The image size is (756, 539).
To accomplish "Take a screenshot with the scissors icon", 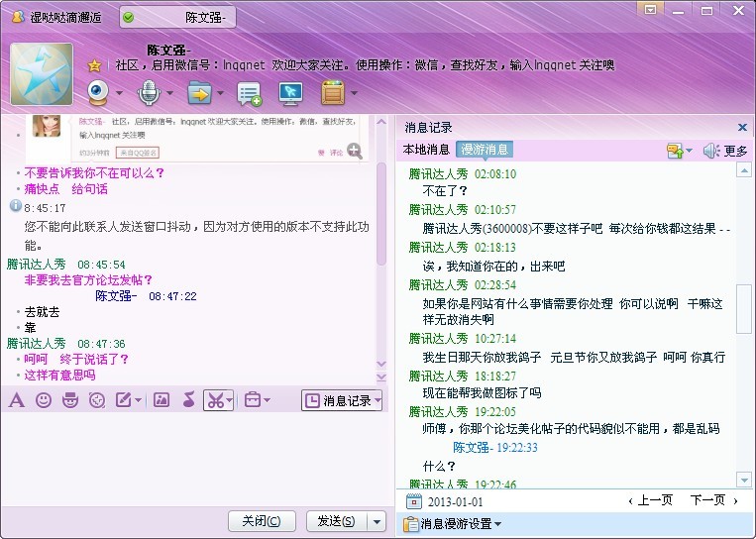I will [216, 400].
